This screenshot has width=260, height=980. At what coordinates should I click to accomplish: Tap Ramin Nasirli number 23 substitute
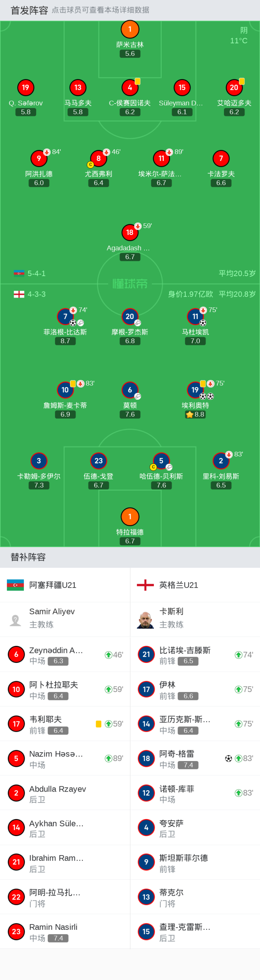click(x=65, y=931)
